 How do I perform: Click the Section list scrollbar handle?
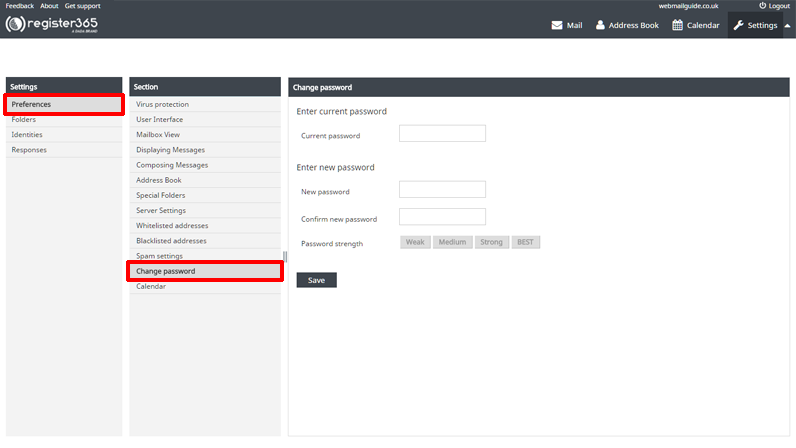[x=285, y=257]
